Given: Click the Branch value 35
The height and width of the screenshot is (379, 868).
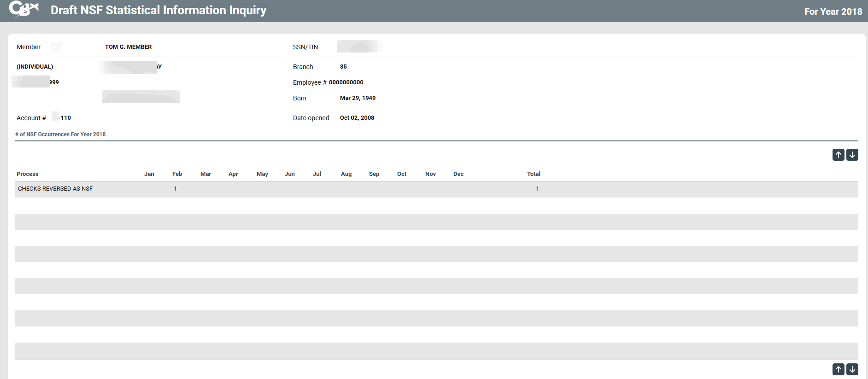Looking at the screenshot, I should click(343, 67).
